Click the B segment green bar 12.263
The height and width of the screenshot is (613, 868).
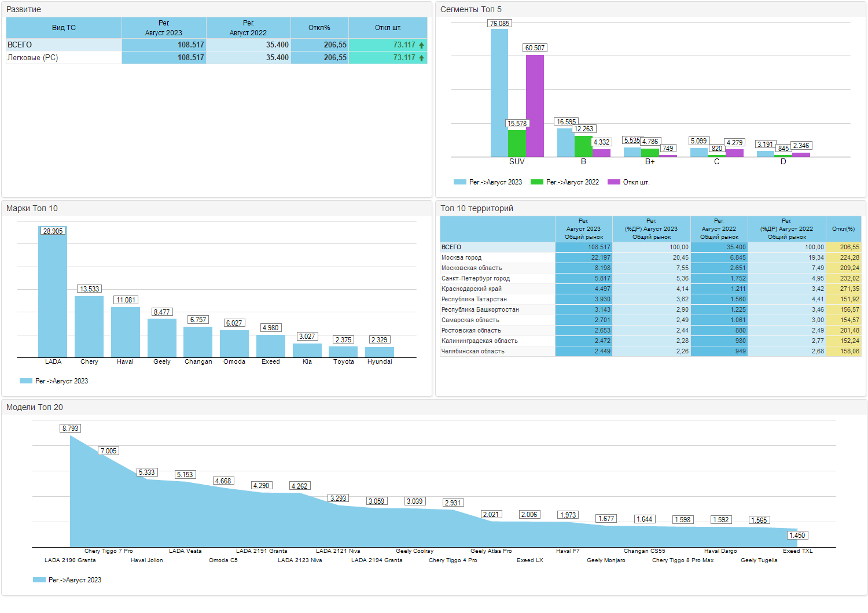click(x=583, y=146)
